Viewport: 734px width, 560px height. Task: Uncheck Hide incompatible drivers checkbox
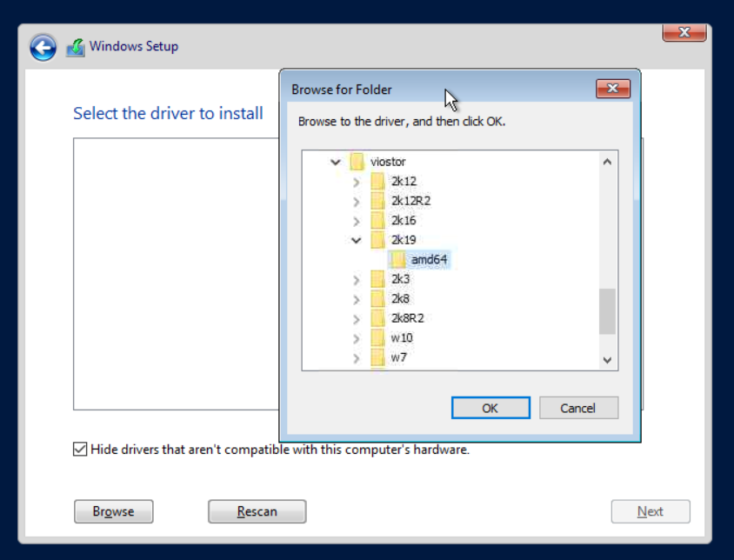tap(80, 450)
